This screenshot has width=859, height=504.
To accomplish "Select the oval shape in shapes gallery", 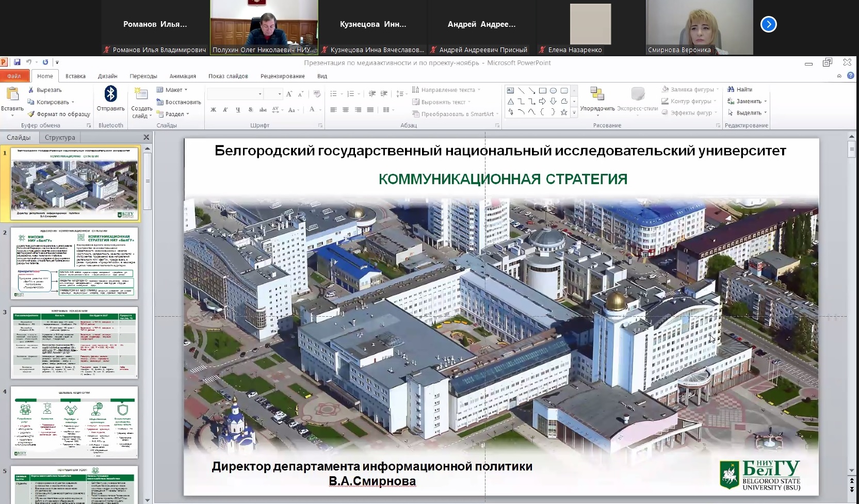I will [x=553, y=90].
